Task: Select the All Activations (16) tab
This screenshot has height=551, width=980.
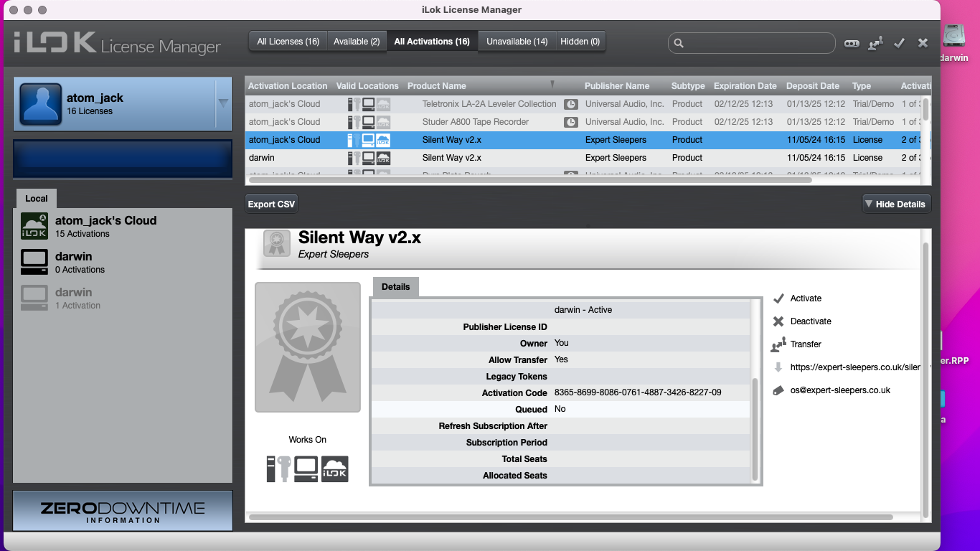Action: point(432,42)
